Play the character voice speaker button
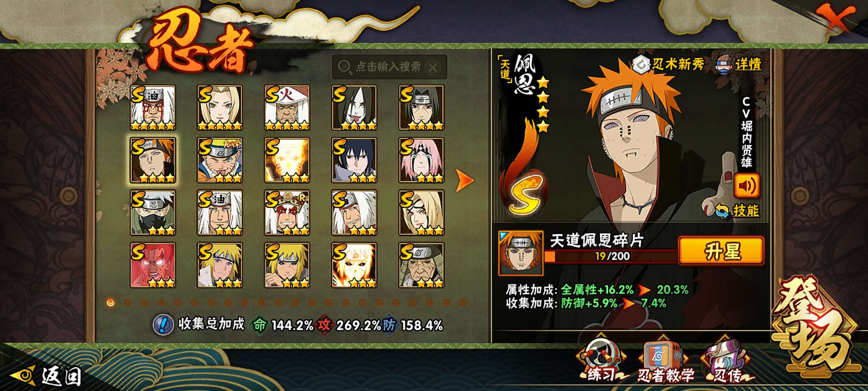 [x=747, y=186]
